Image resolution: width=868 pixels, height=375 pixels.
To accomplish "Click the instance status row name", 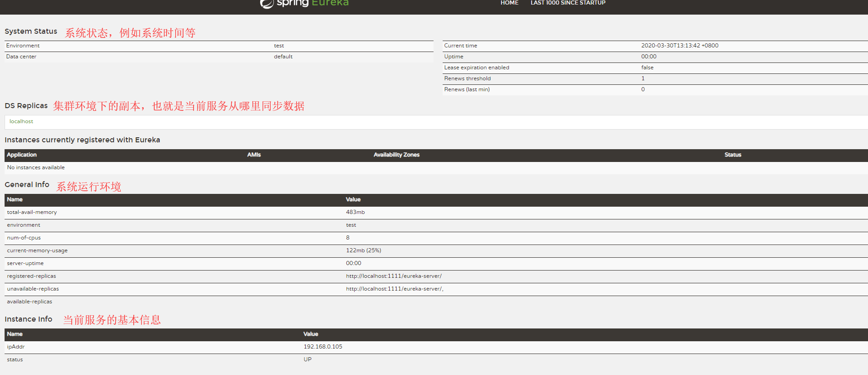I will [x=15, y=359].
